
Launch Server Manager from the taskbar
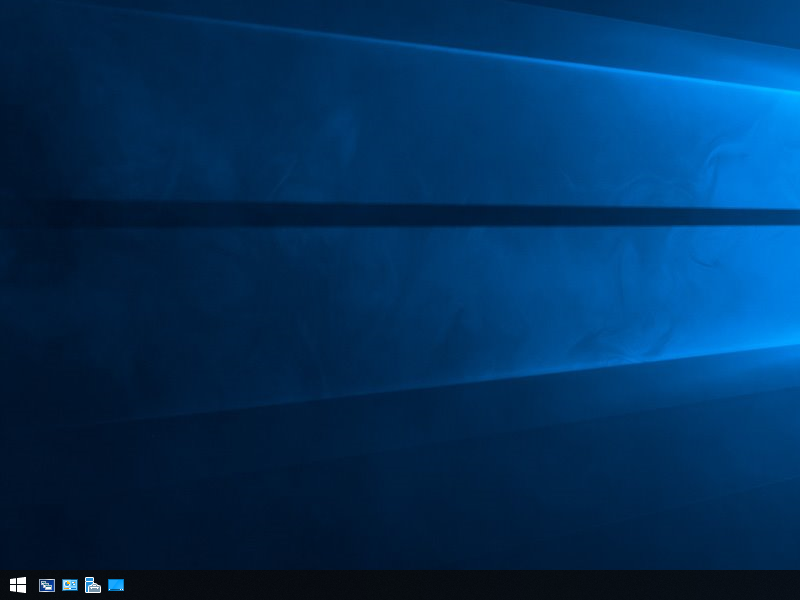click(93, 585)
